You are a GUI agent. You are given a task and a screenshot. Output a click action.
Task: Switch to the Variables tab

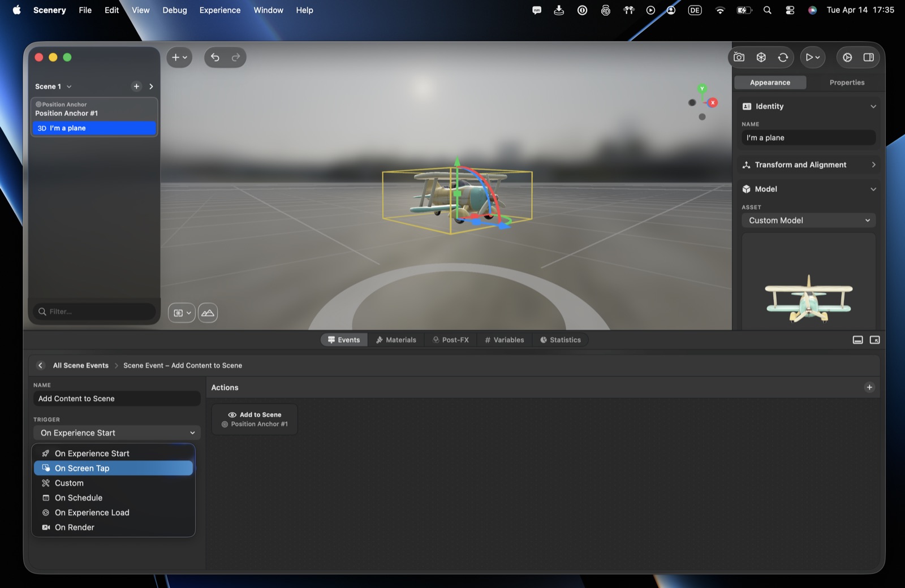505,340
